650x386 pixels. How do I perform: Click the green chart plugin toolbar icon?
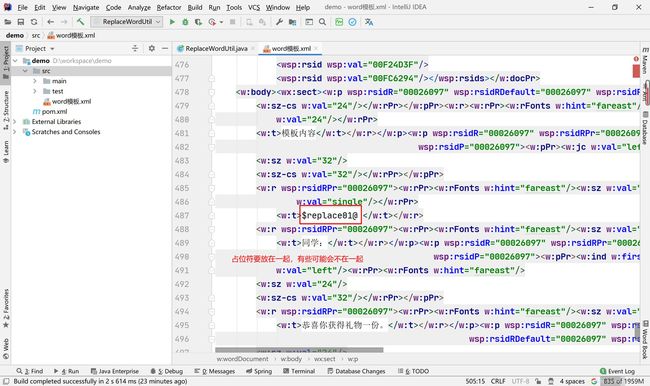[x=339, y=22]
